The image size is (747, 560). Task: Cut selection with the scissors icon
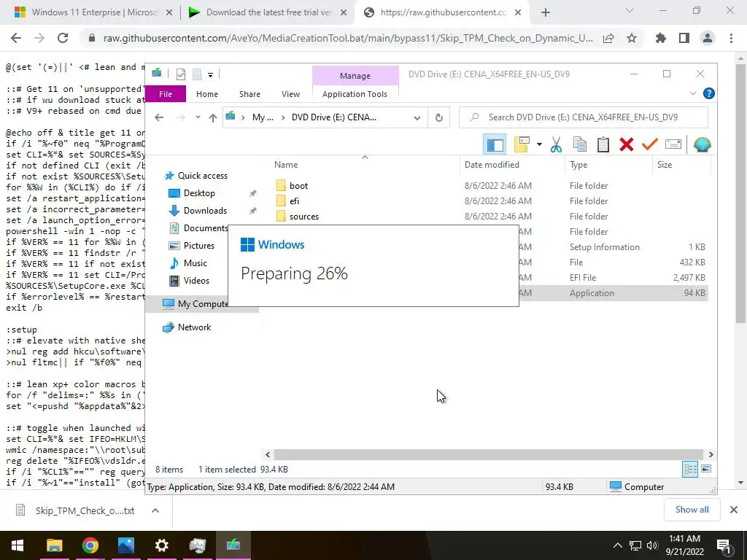coord(556,144)
